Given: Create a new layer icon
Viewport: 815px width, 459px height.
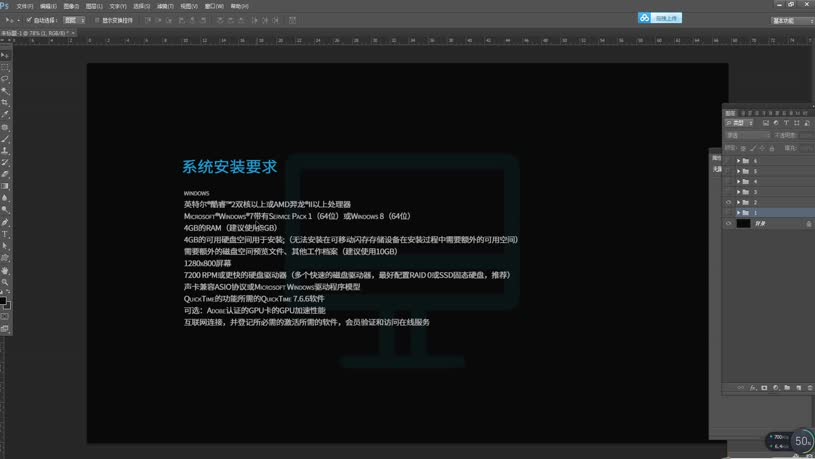Looking at the screenshot, I should tap(798, 388).
